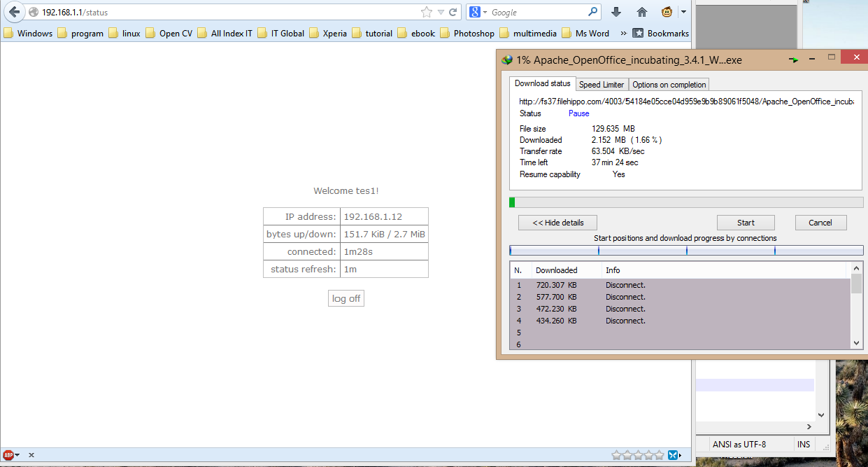Click the Welcome tes1! heading
Screen dimensions: 868x467
pos(346,190)
